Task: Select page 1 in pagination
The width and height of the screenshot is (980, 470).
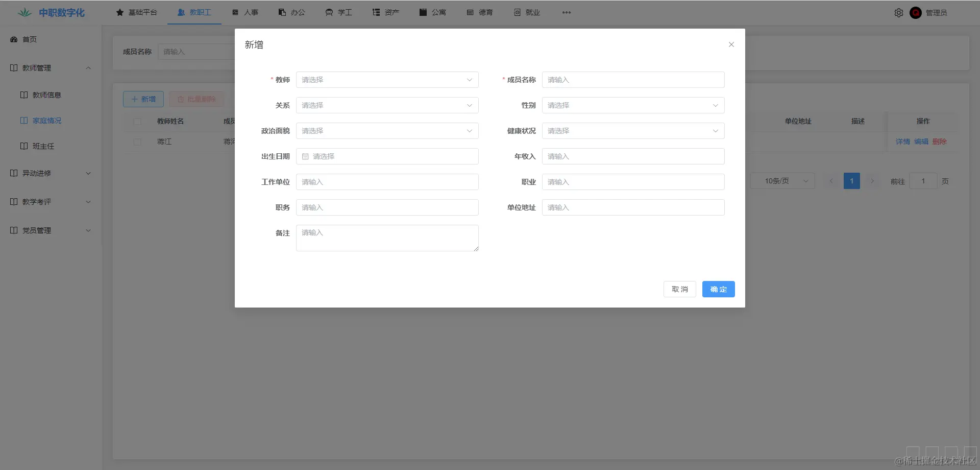Action: 852,181
